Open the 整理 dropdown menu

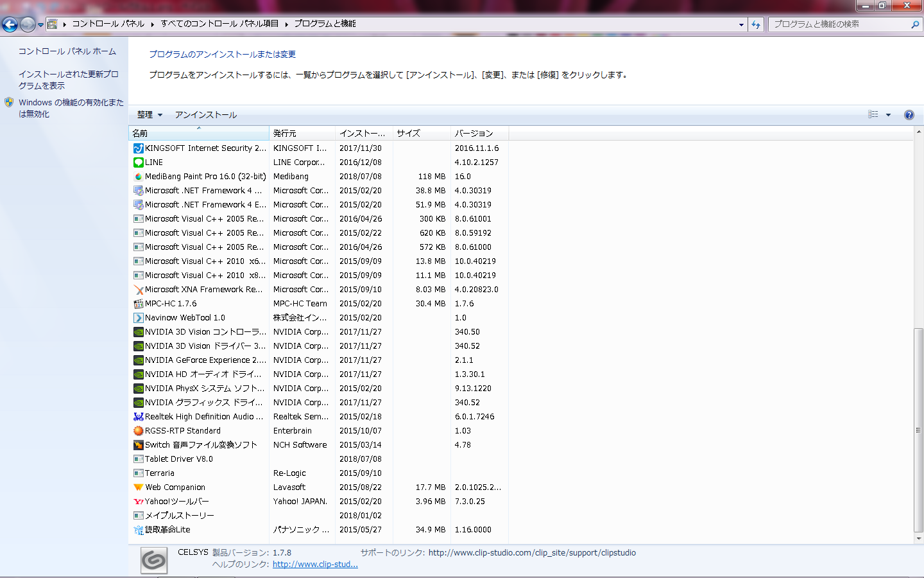150,115
